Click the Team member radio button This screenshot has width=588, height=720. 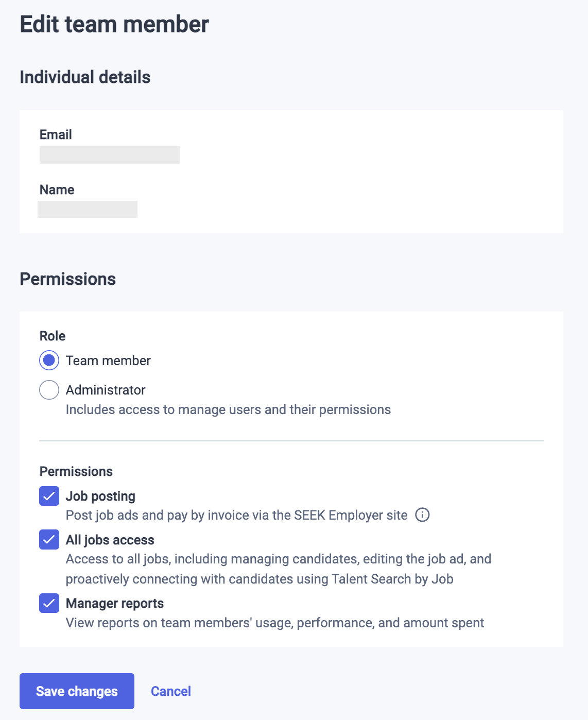pyautogui.click(x=49, y=361)
